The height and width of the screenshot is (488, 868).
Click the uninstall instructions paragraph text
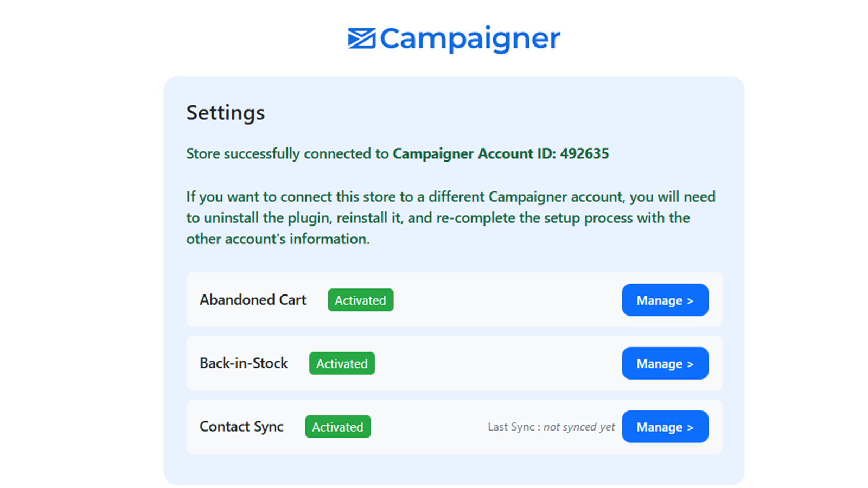(450, 217)
